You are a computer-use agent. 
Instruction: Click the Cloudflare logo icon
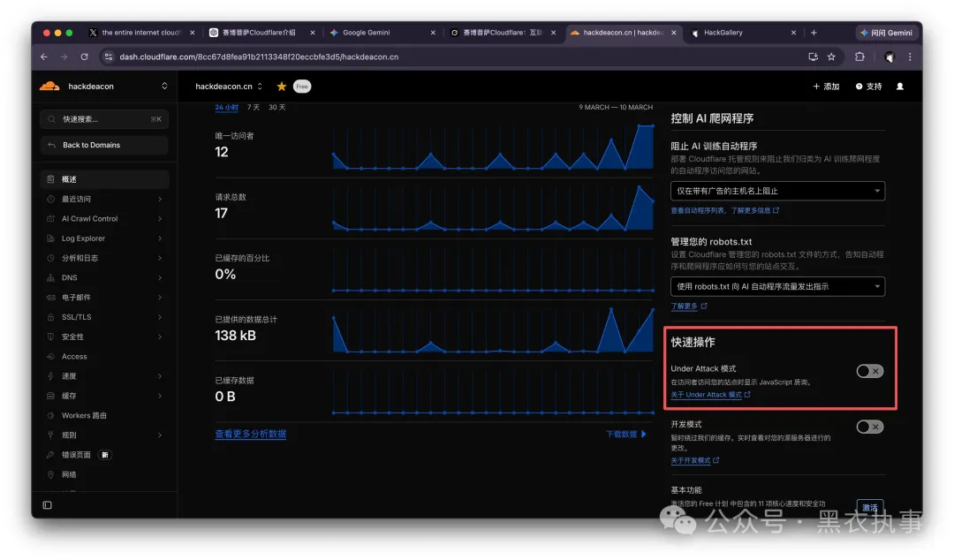point(49,87)
